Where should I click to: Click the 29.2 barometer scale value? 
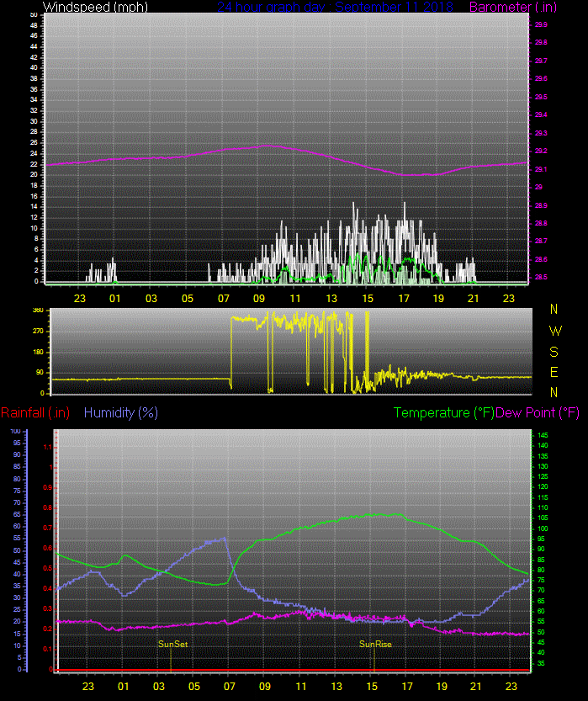coord(541,151)
